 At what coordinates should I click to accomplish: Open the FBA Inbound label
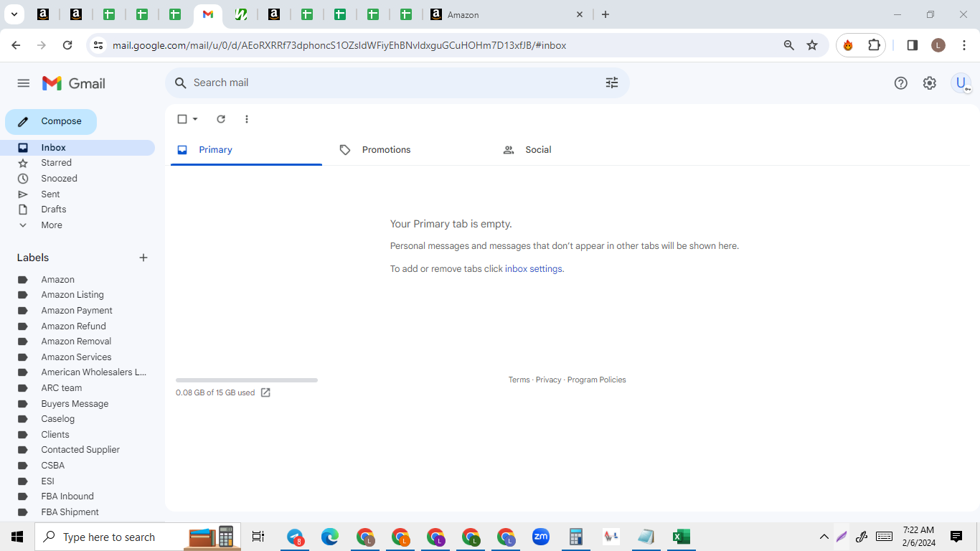click(x=67, y=496)
